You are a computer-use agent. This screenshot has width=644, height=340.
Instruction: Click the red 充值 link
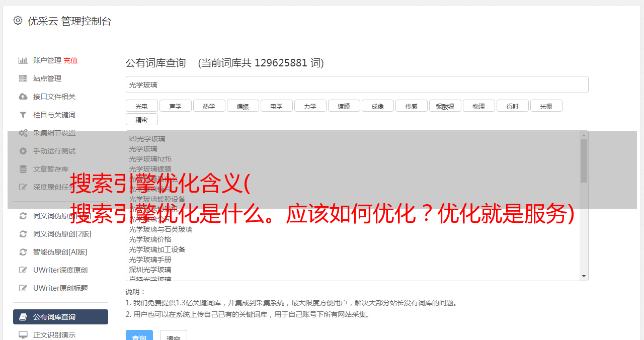click(x=70, y=60)
